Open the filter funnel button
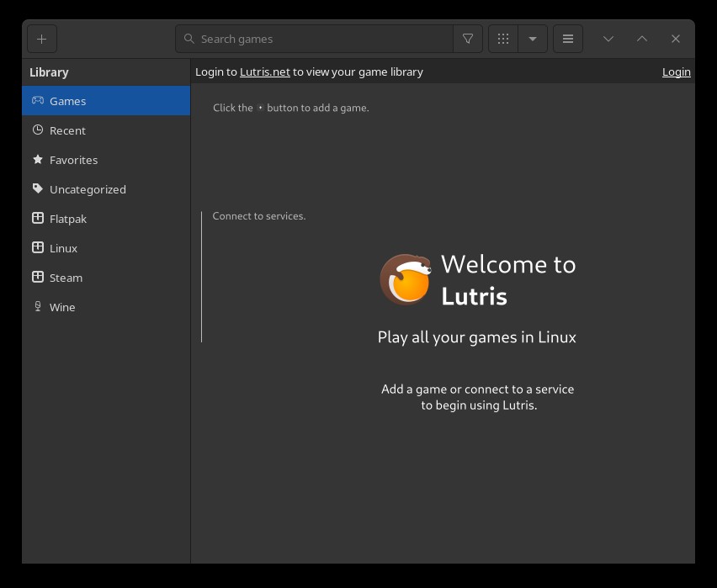The image size is (717, 588). [x=468, y=39]
